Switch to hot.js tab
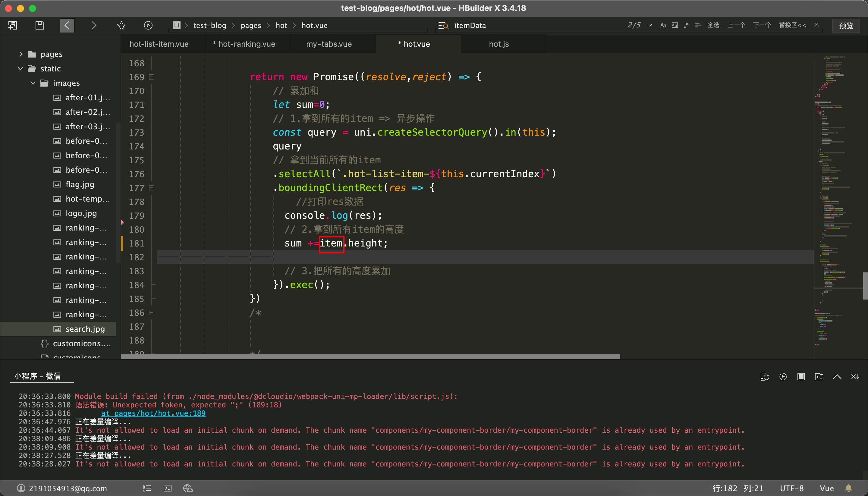Image resolution: width=868 pixels, height=496 pixels. 499,44
